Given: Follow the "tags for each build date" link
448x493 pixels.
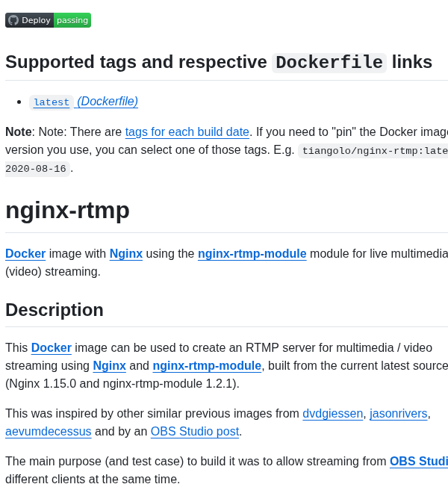Looking at the screenshot, I should 187,132.
